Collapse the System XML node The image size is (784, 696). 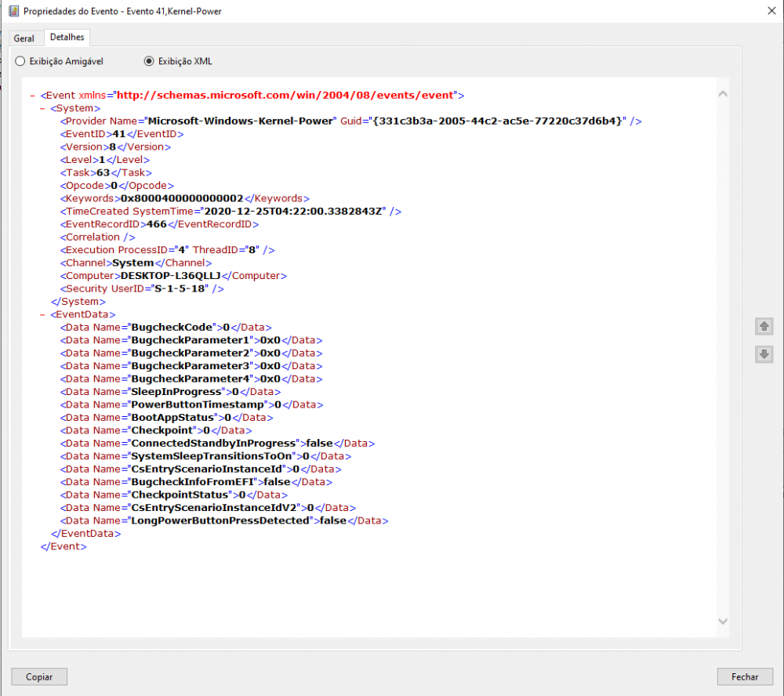[x=42, y=108]
